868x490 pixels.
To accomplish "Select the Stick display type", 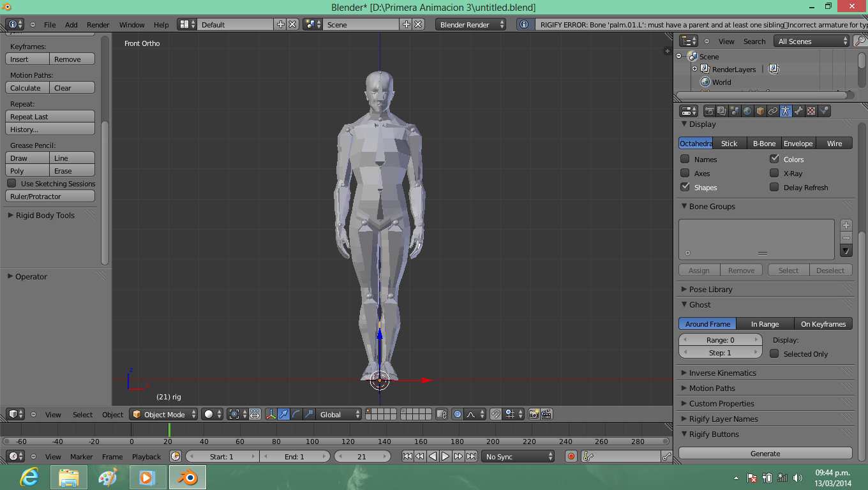I will 729,144.
